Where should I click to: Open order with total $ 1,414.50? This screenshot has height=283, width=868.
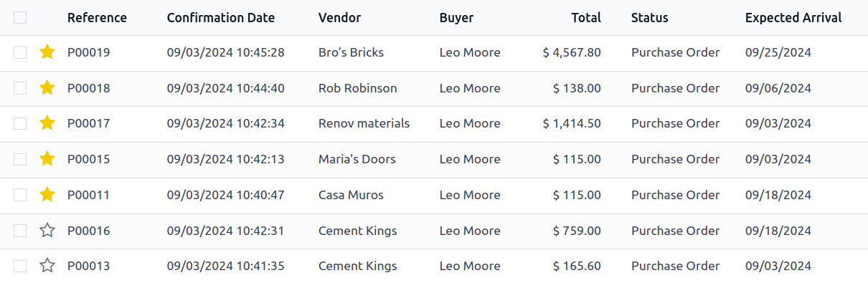(x=572, y=123)
